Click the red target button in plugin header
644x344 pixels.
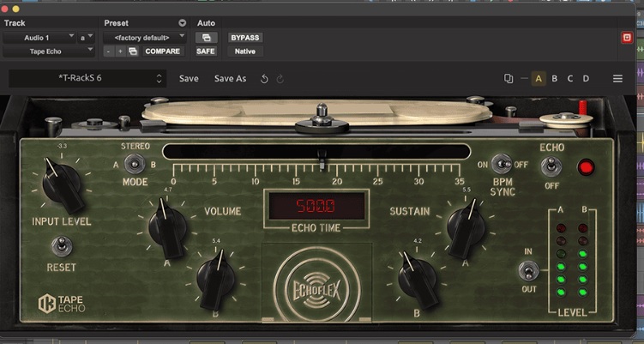pyautogui.click(x=626, y=38)
